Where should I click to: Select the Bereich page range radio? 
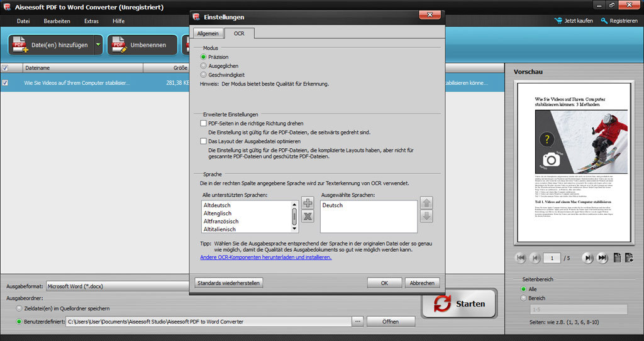coord(523,298)
